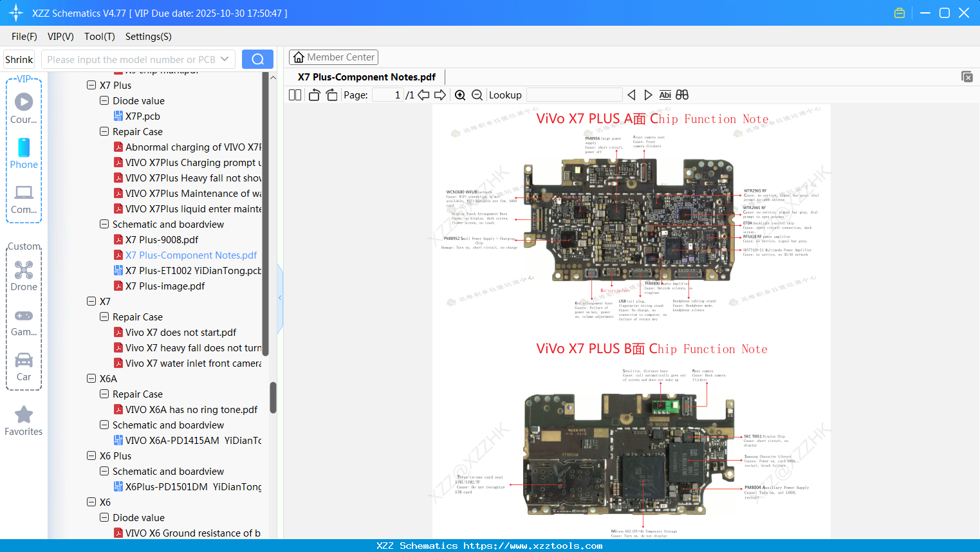
Task: Rotate the page clockwise
Action: coord(331,95)
